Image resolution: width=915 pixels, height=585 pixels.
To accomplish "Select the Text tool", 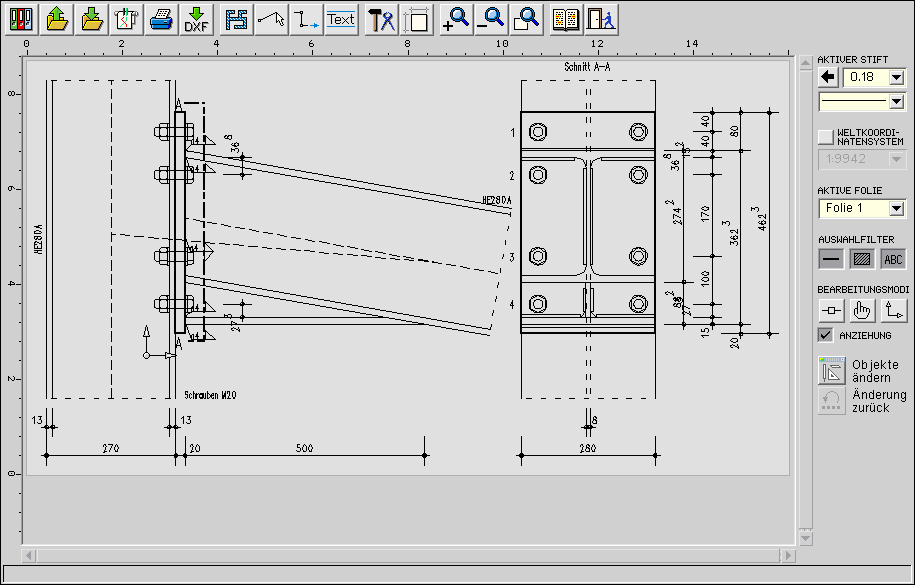I will pos(341,19).
